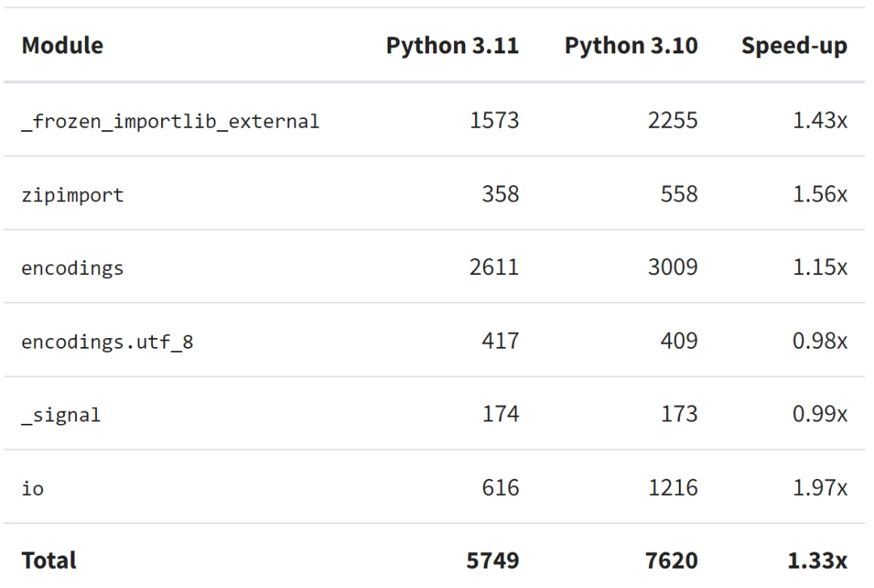The width and height of the screenshot is (874, 588).
Task: Select the Python 3.10 column header
Action: (632, 45)
